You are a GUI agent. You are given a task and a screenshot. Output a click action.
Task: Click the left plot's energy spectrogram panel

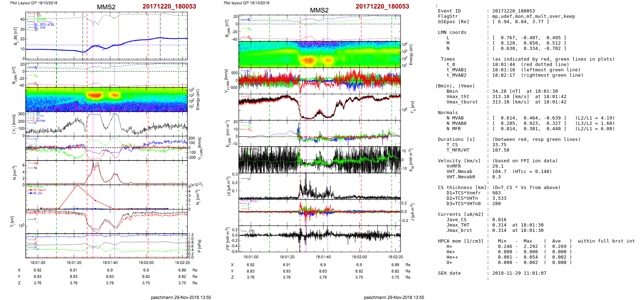pyautogui.click(x=106, y=100)
